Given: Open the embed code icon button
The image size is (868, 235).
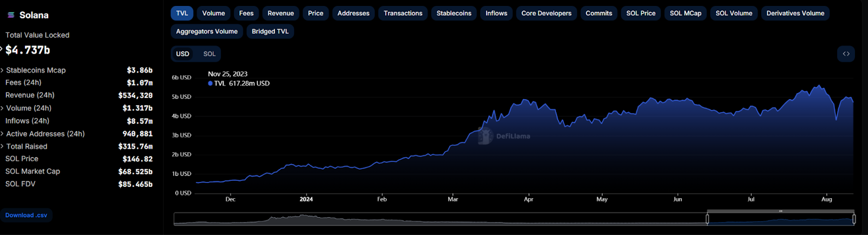Looking at the screenshot, I should coord(846,54).
